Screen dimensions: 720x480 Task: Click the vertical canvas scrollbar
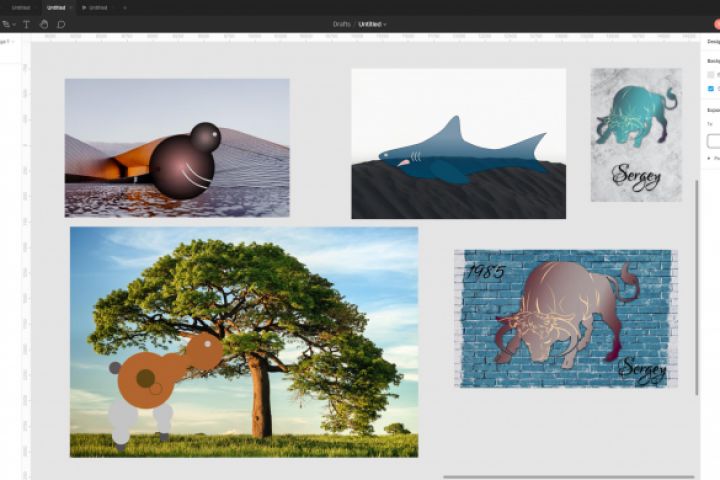click(697, 287)
